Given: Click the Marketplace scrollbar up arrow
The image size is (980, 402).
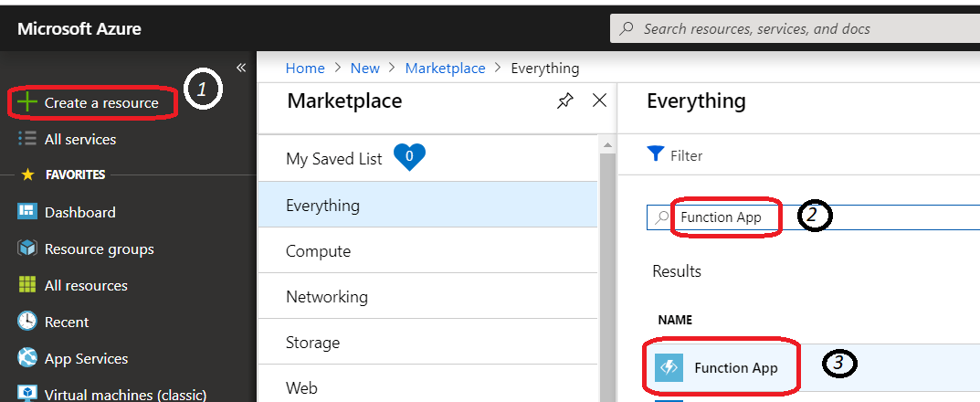Looking at the screenshot, I should tap(606, 145).
